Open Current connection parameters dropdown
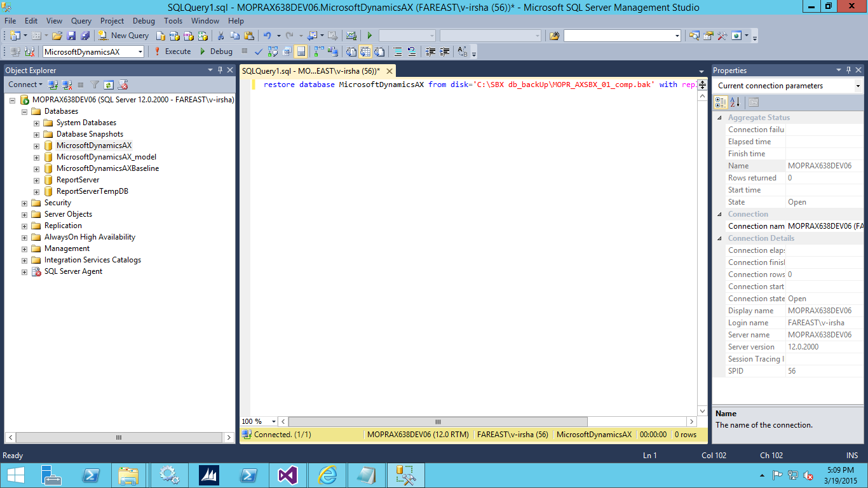The width and height of the screenshot is (868, 488). pos(857,86)
